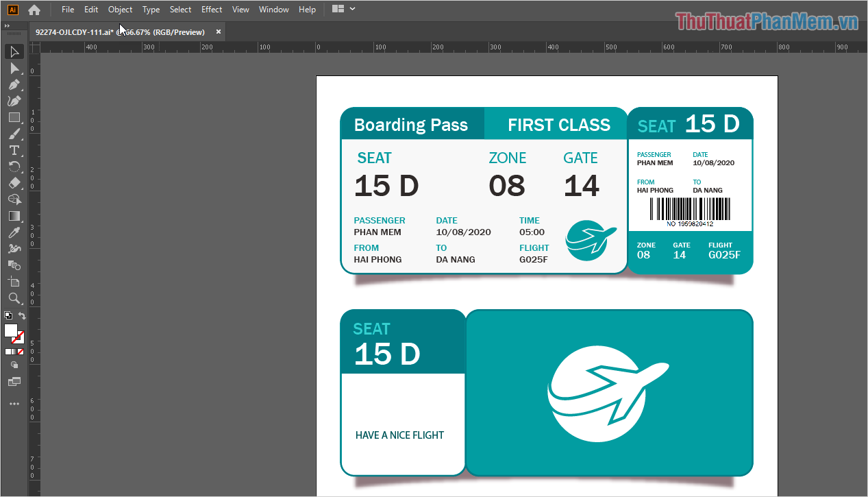Select the Direct Selection tool
868x497 pixels.
click(x=14, y=69)
